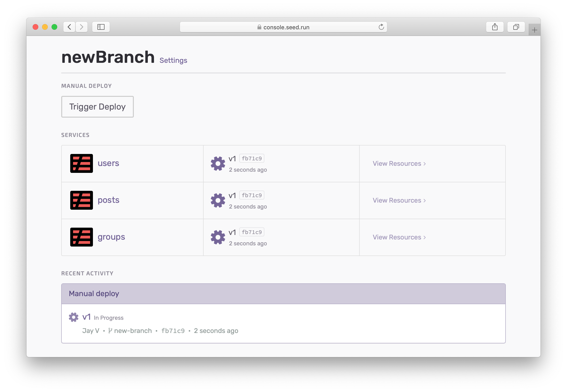Open the Safari share menu
The image size is (567, 392).
pos(495,27)
